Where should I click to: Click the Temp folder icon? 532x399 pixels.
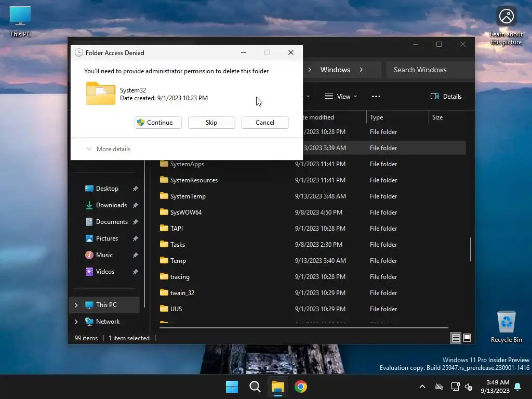pyautogui.click(x=164, y=260)
